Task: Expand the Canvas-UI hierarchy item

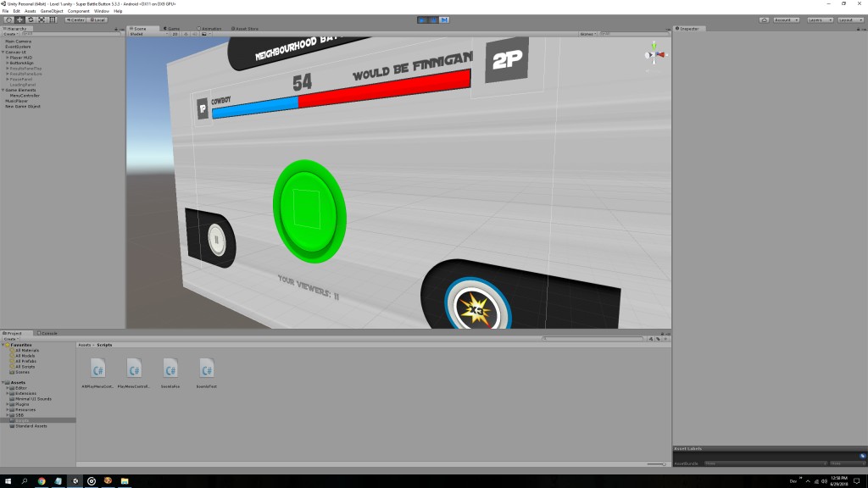Action: point(3,52)
